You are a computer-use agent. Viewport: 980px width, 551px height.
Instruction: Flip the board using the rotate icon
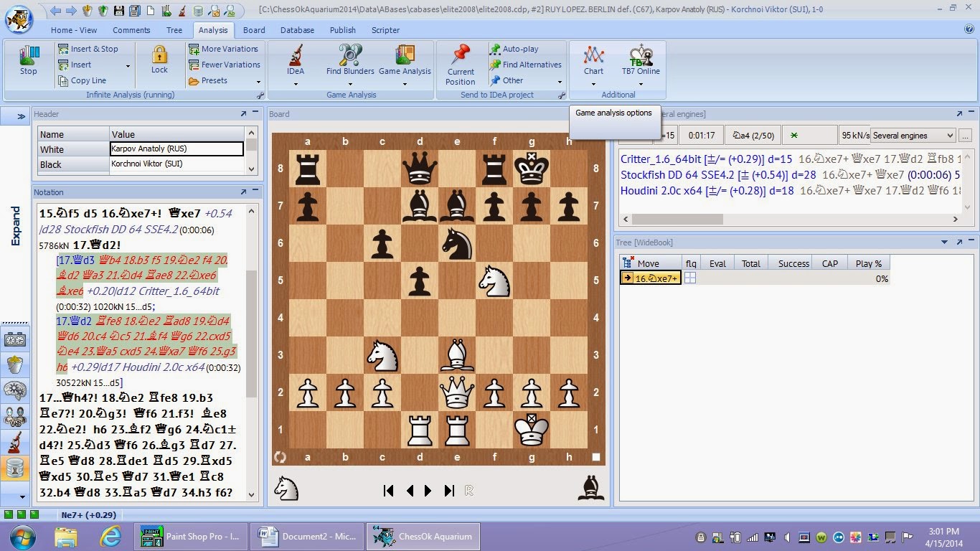tap(281, 457)
